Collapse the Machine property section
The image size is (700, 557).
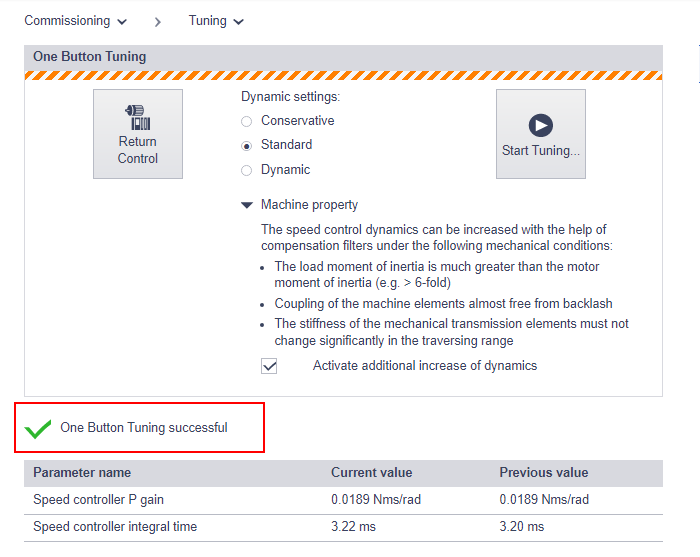[247, 205]
